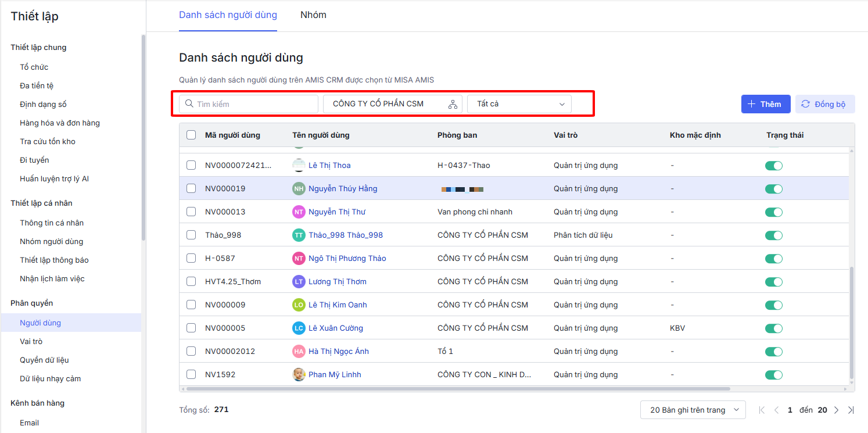Click Lê Xuân Cường's LC avatar
The height and width of the screenshot is (433, 868).
click(x=299, y=328)
